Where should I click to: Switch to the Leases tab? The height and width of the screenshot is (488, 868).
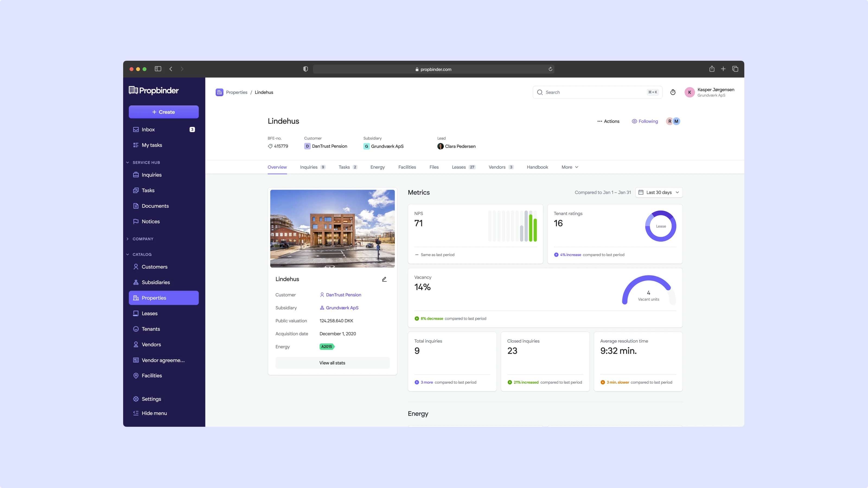(x=459, y=167)
